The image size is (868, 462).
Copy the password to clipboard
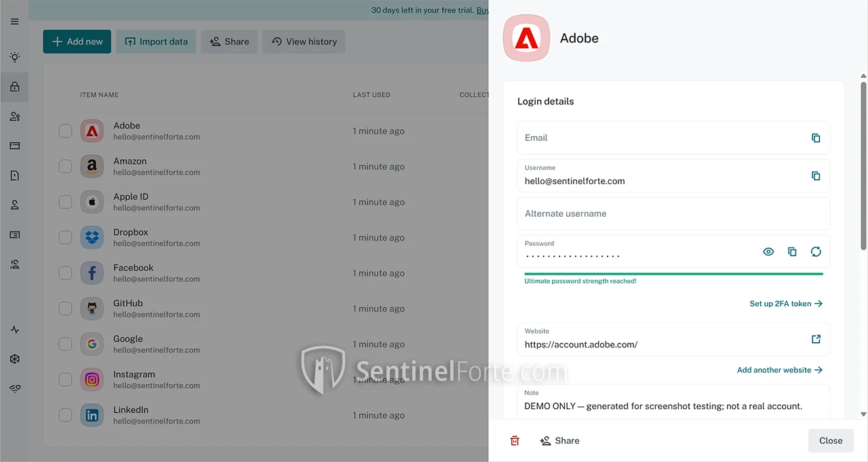792,252
